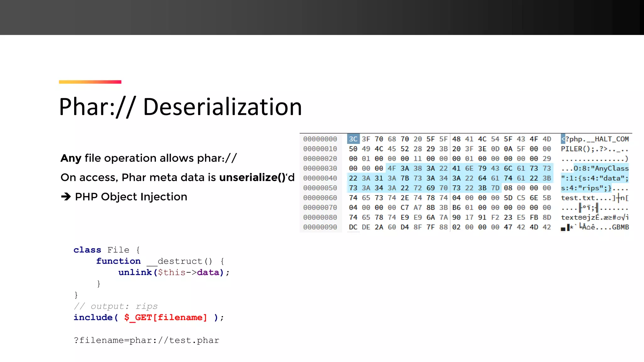Click the code 'unlink($this->data);'
The width and height of the screenshot is (644, 362).
point(174,272)
